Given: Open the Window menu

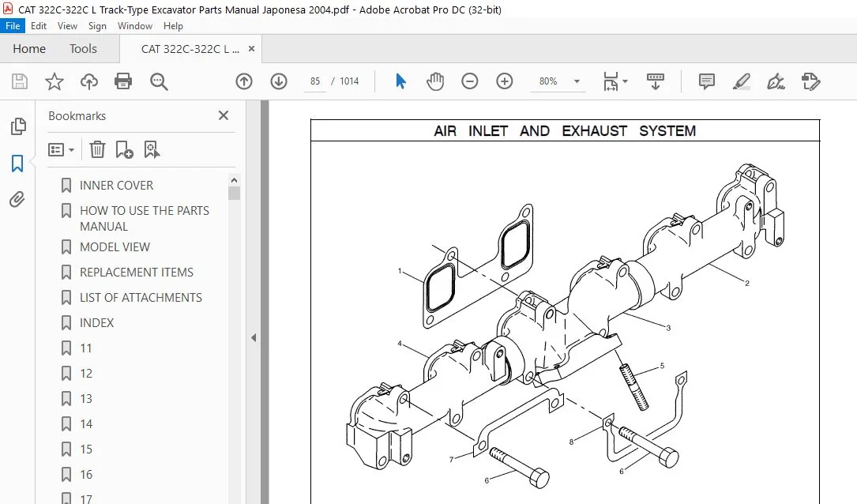Looking at the screenshot, I should [135, 26].
